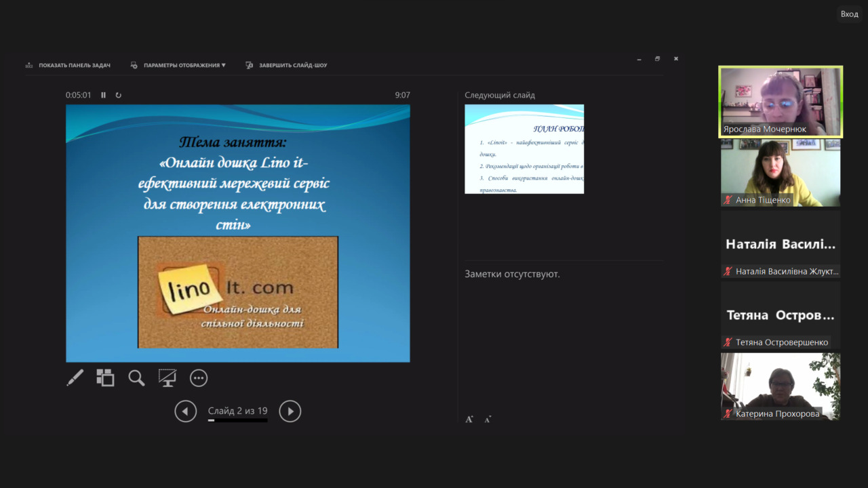This screenshot has height=488, width=868.
Task: Click the clock time 9:07
Action: click(403, 96)
